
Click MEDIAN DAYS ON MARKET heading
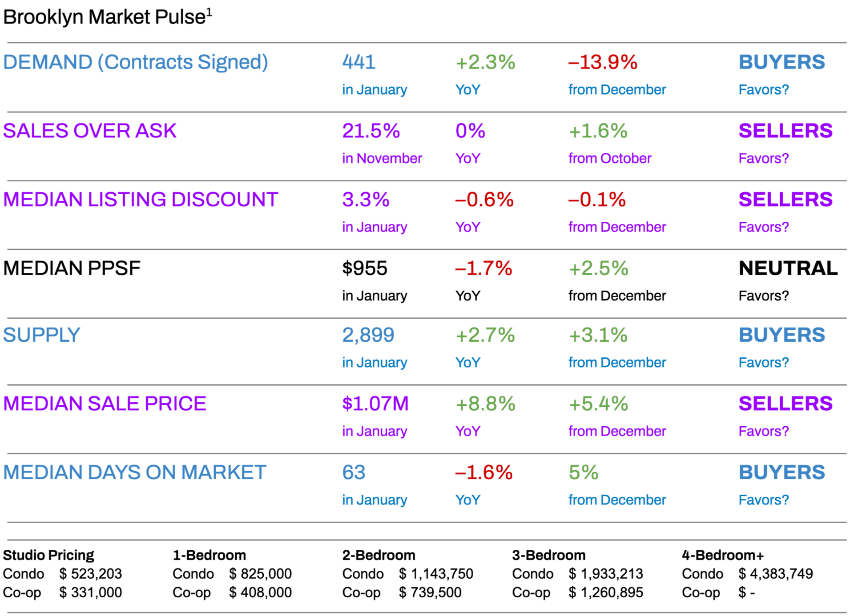pyautogui.click(x=134, y=472)
